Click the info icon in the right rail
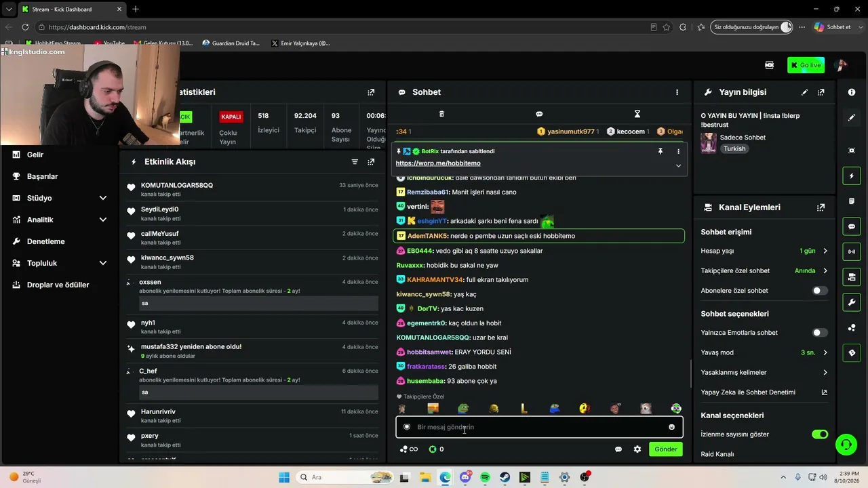868x488 pixels. click(x=852, y=92)
